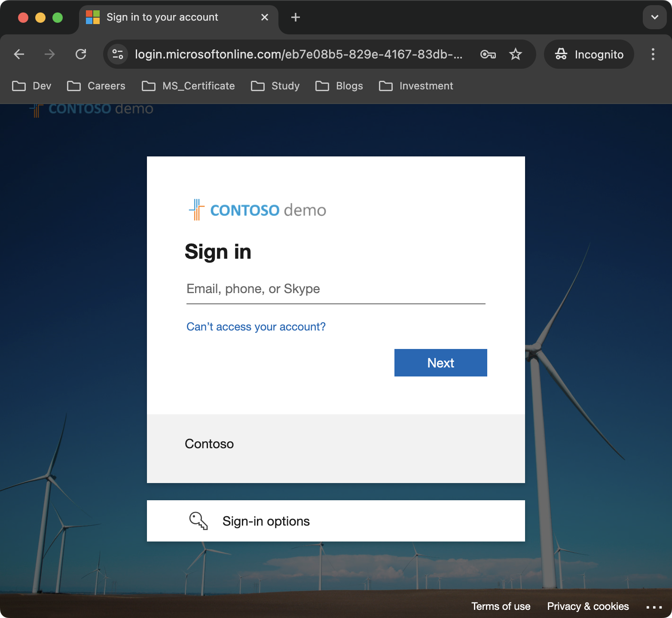Open Privacy & cookies link
Screen dimensions: 672x618
tap(588, 606)
